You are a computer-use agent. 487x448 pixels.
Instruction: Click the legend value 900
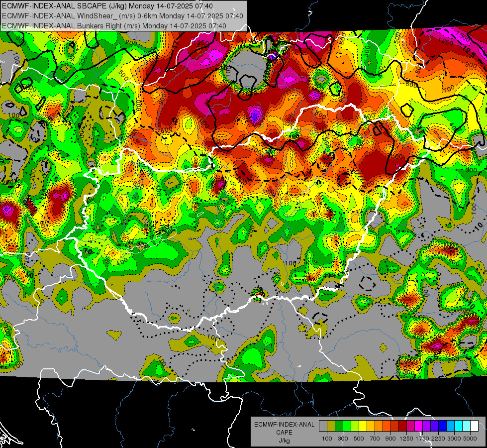(390, 439)
